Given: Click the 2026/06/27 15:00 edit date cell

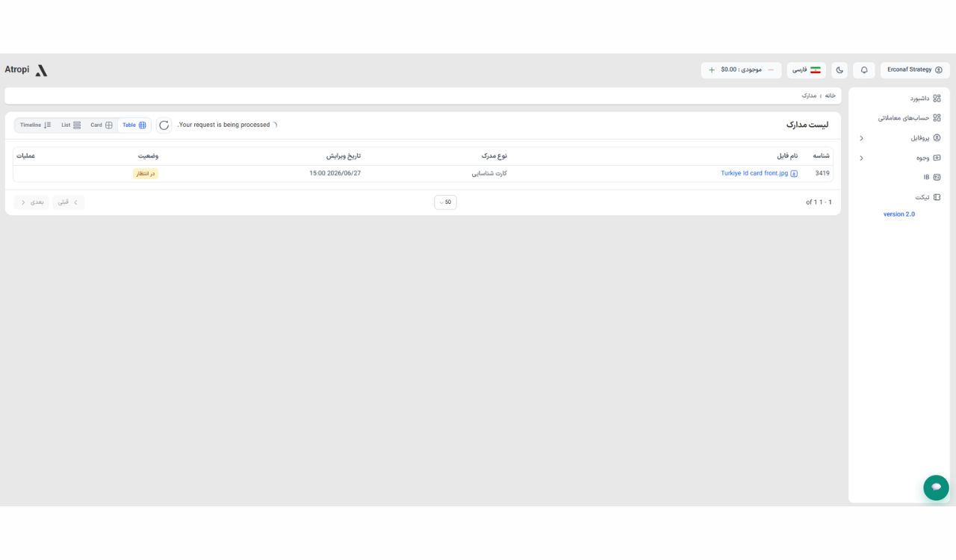Looking at the screenshot, I should click(x=335, y=173).
